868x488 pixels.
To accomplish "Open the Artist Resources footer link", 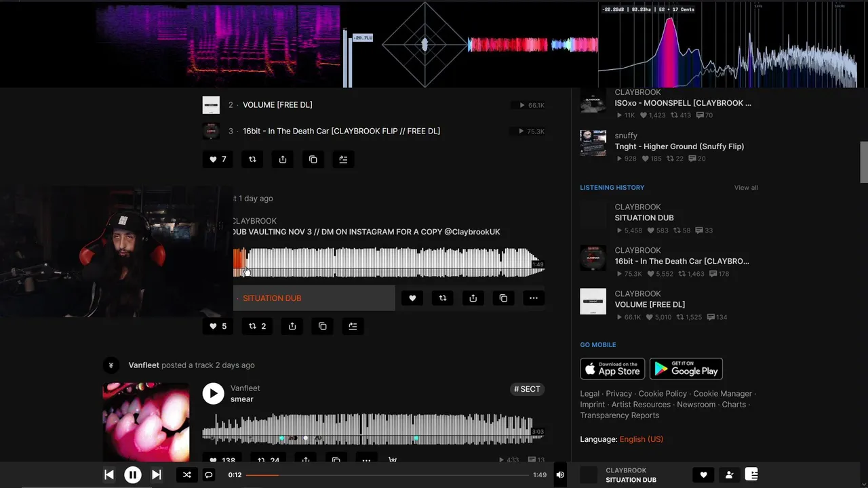I will pos(641,405).
